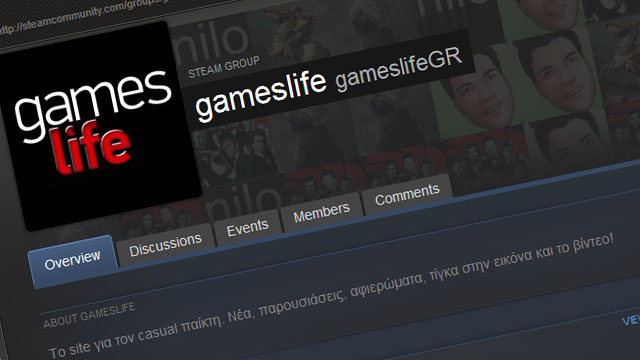The image size is (640, 360).
Task: Switch to the Discussions tab
Action: (x=165, y=245)
